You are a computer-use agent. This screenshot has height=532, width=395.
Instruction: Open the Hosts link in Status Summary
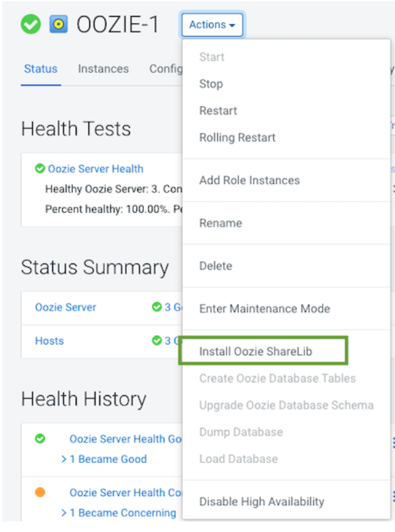(x=49, y=340)
